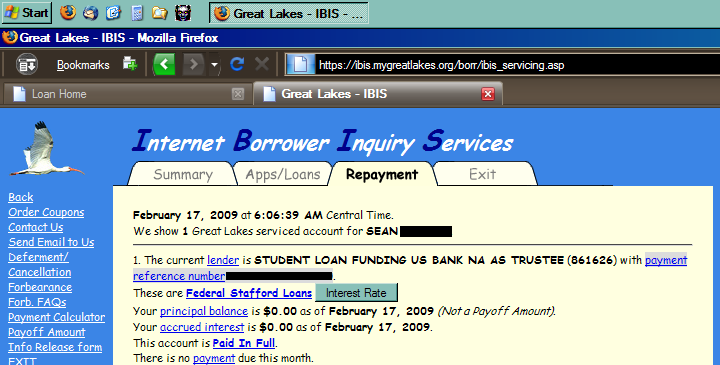Viewport: 720px width, 365px height.
Task: Open the Payment Calculator link
Action: click(x=56, y=317)
